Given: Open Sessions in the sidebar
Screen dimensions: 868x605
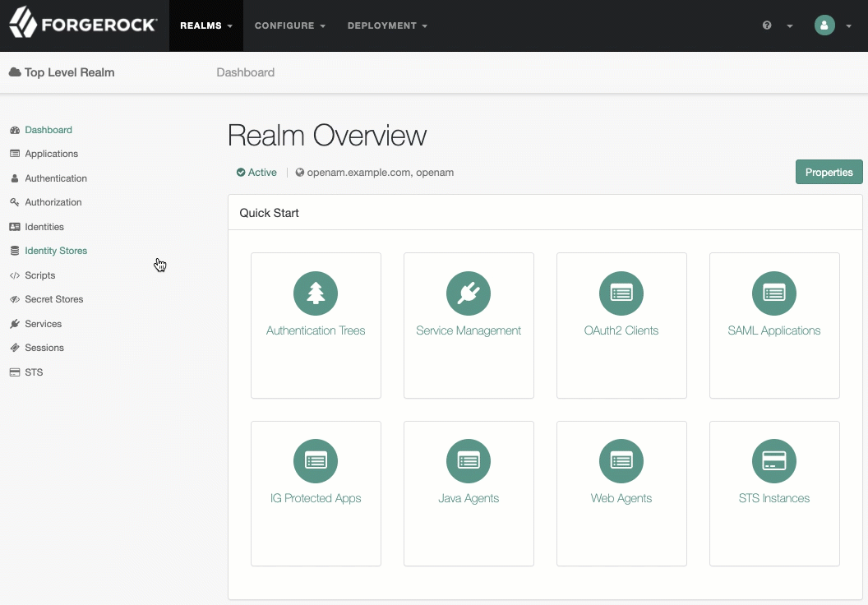Looking at the screenshot, I should [x=44, y=348].
